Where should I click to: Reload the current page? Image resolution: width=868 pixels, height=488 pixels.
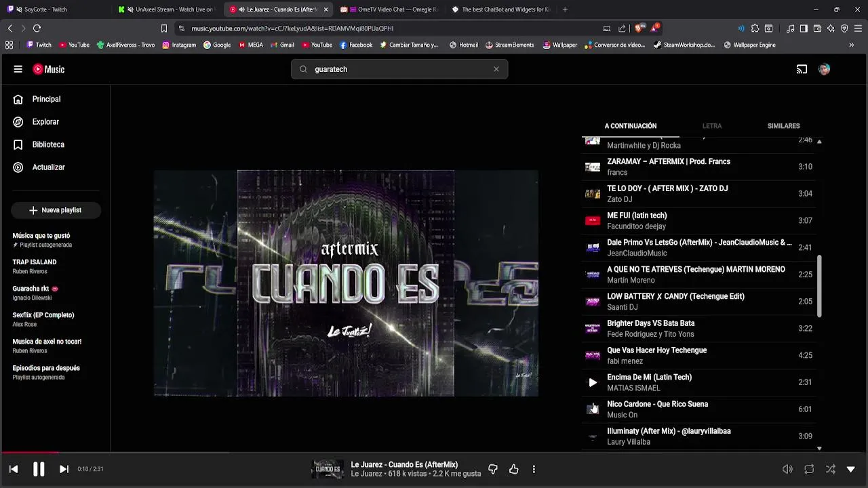(x=37, y=28)
